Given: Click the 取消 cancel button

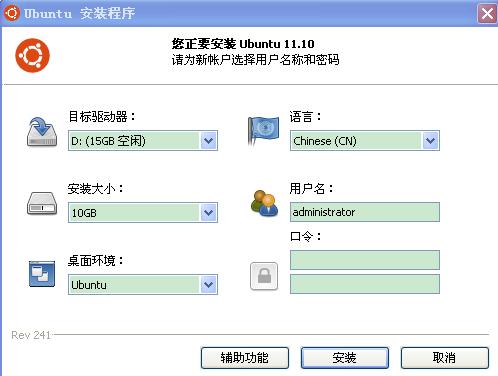Looking at the screenshot, I should coord(445,358).
